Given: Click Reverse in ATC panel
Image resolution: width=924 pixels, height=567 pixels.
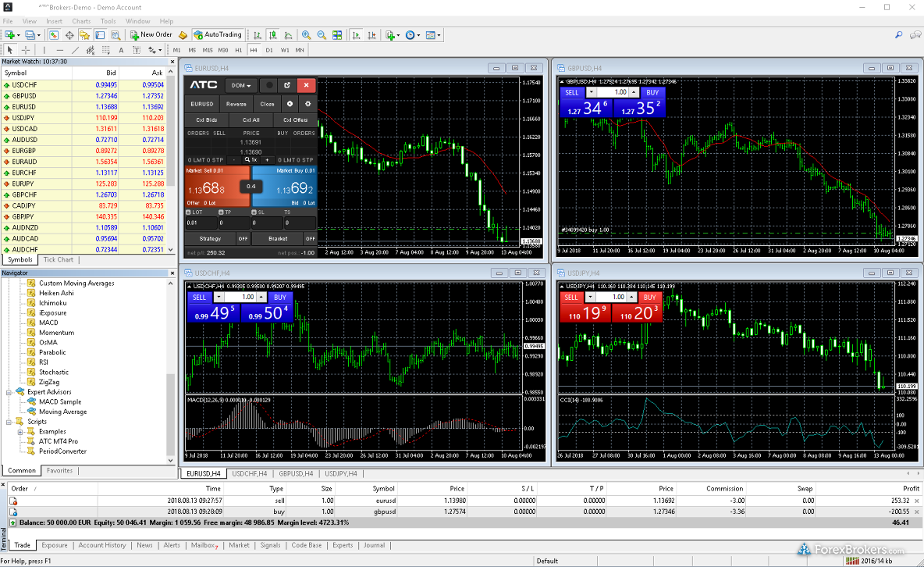Looking at the screenshot, I should coord(236,104).
